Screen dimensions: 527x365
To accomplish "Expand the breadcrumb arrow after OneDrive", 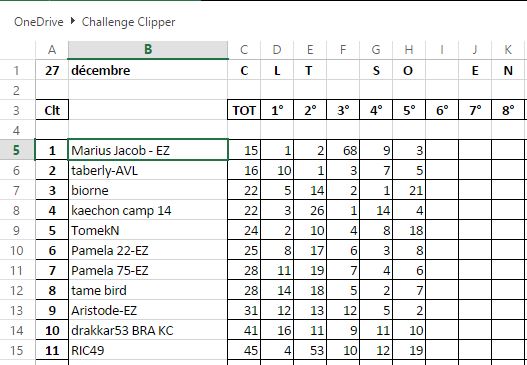I will pos(73,21).
